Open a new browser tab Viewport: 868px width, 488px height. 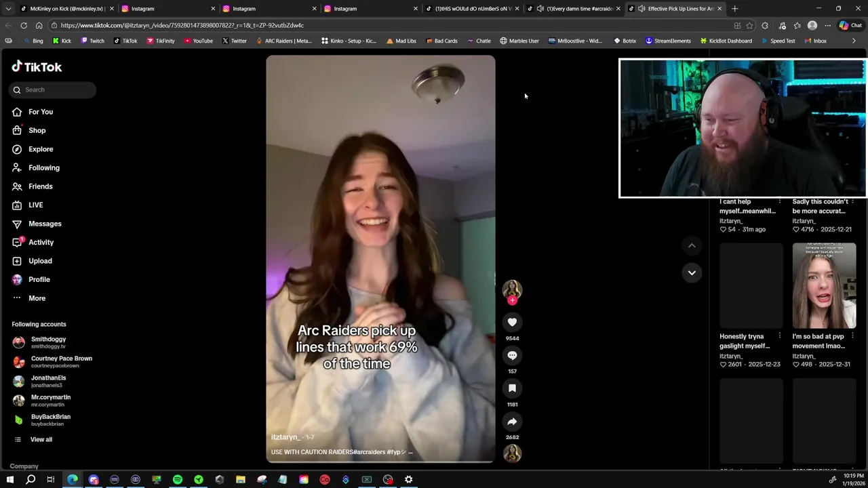coord(734,9)
